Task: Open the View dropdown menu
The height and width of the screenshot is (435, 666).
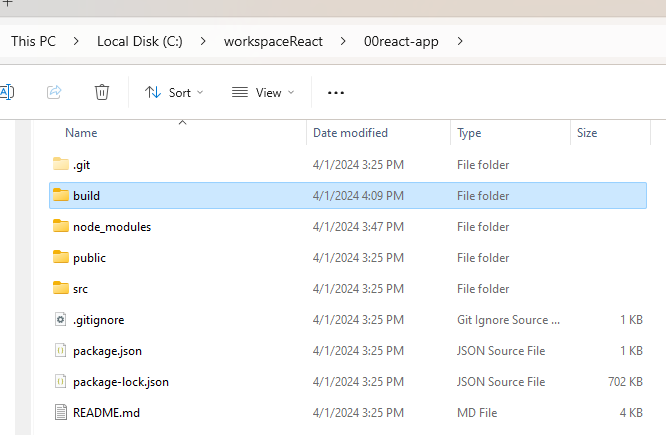Action: [x=263, y=92]
